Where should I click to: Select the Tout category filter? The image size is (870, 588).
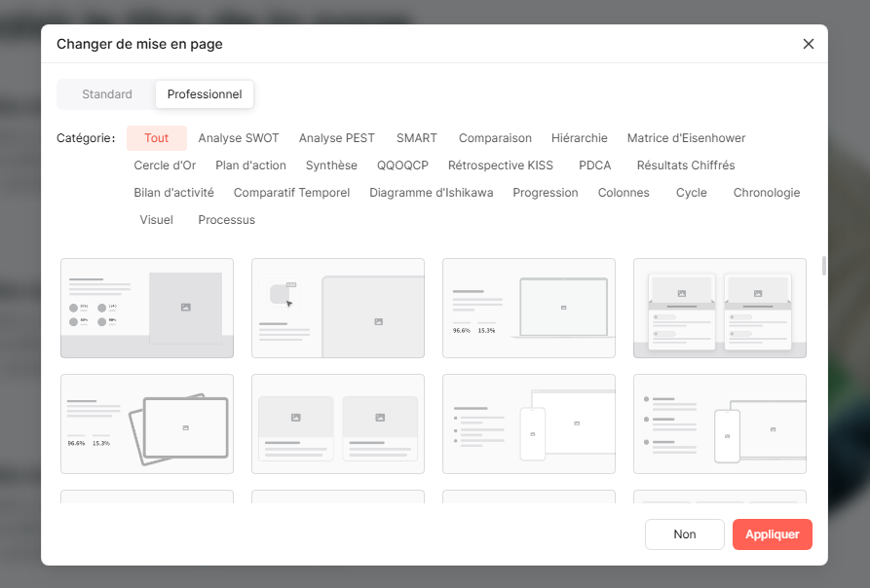tap(157, 138)
